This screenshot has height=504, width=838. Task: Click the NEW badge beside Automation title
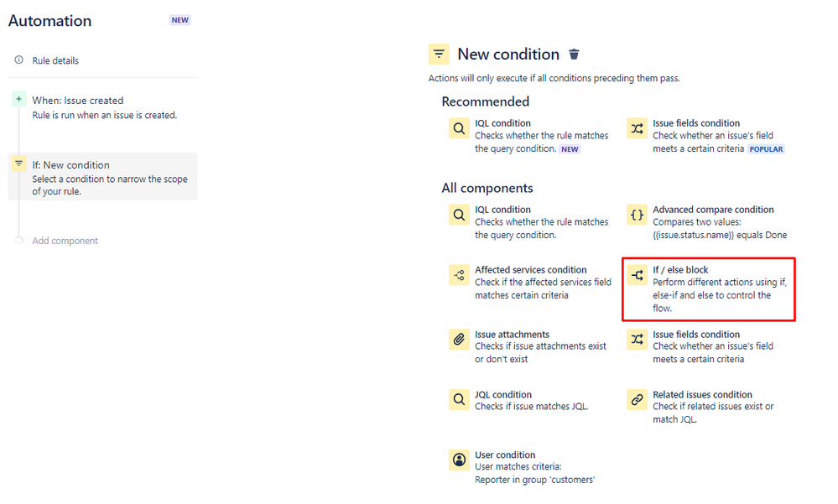point(180,19)
